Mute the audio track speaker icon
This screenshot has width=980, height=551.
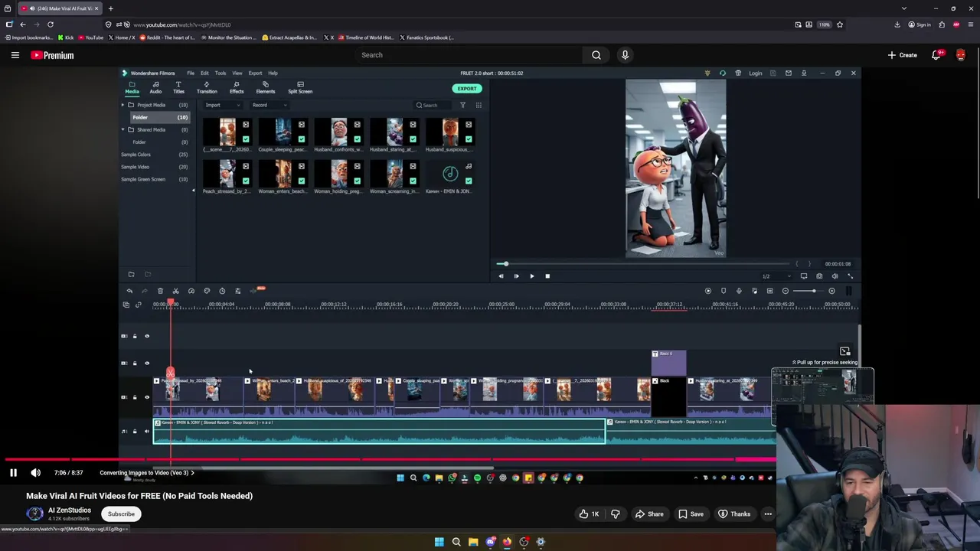(147, 432)
